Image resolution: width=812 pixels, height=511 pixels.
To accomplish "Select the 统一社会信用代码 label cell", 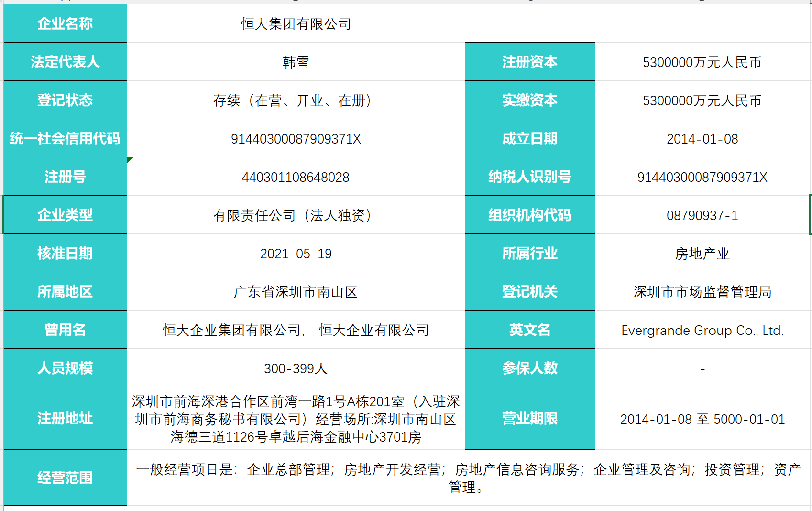I will coord(65,138).
